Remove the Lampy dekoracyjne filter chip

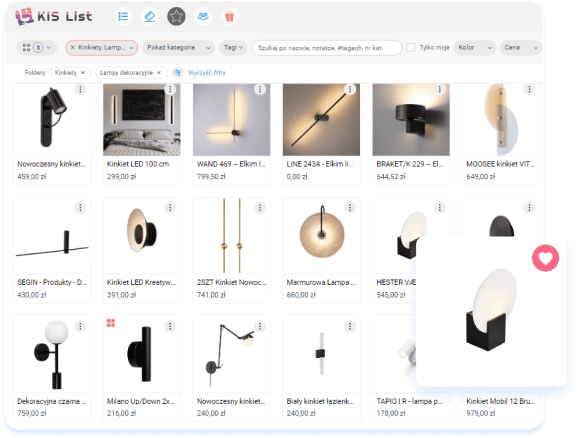(x=159, y=73)
